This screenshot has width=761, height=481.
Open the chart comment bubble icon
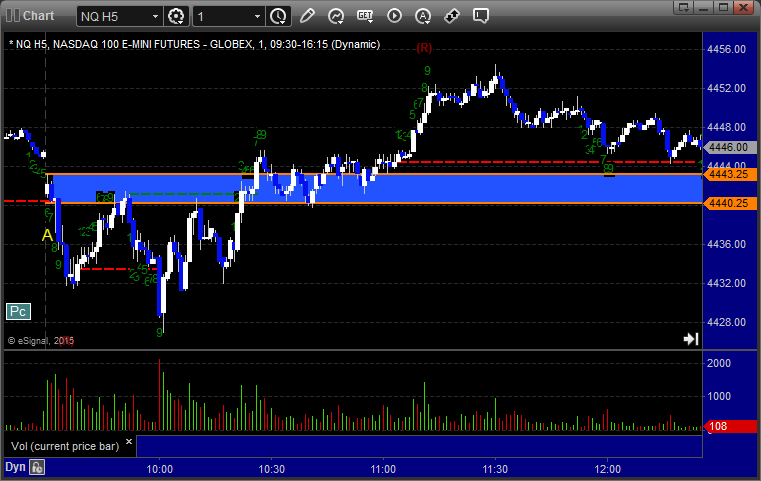pyautogui.click(x=481, y=16)
